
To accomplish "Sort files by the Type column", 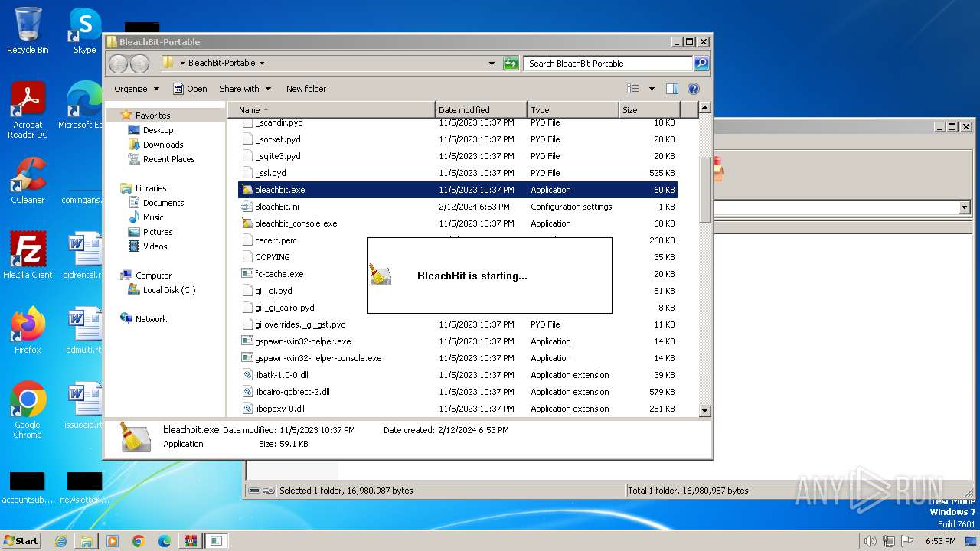I will click(573, 110).
